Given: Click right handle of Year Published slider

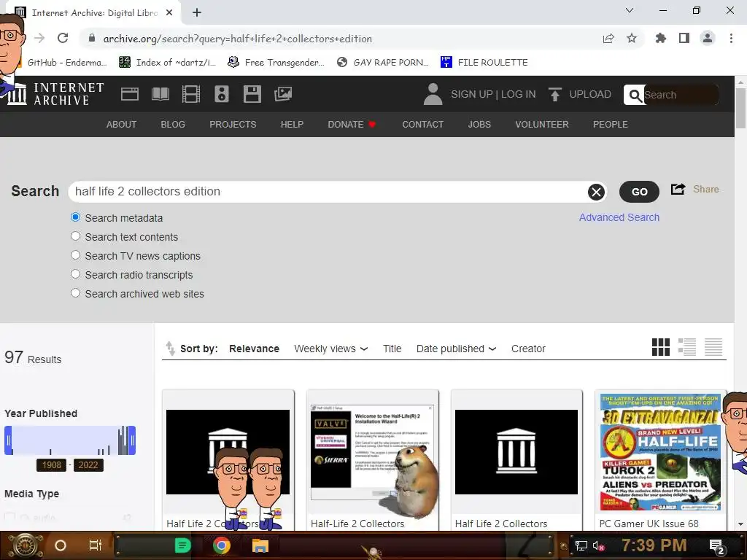Looking at the screenshot, I should [133, 440].
